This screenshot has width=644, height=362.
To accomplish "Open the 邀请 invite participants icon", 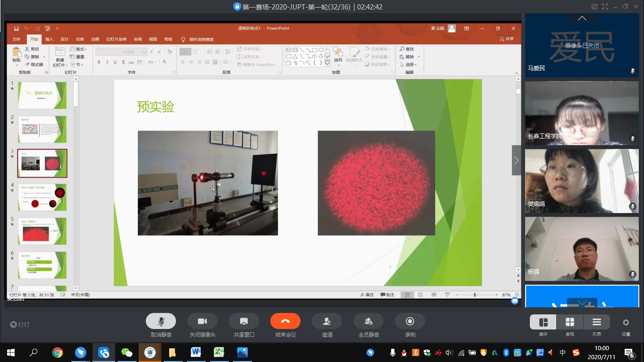I will (x=327, y=321).
